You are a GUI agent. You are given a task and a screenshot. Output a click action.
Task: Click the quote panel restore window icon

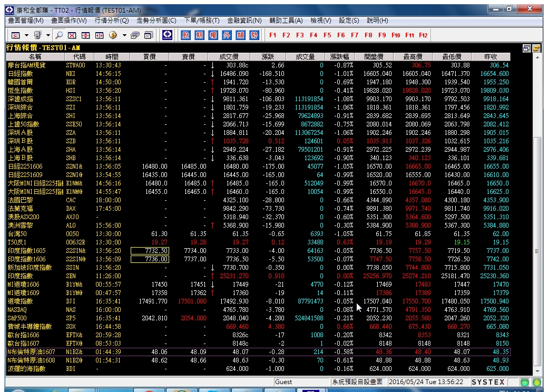pyautogui.click(x=527, y=48)
